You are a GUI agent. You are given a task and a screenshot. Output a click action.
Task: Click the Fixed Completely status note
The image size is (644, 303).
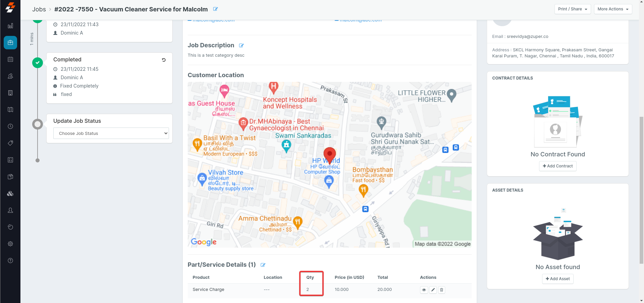tap(79, 86)
